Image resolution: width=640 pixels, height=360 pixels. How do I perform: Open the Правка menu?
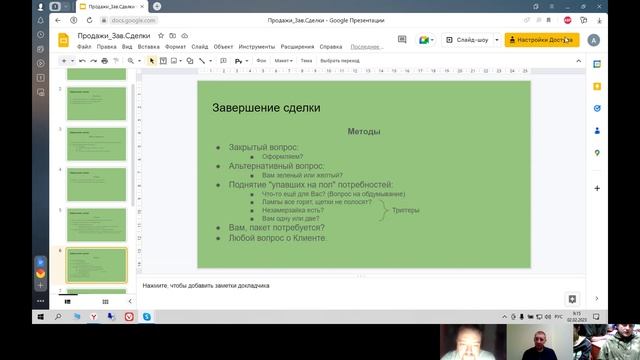coord(107,47)
